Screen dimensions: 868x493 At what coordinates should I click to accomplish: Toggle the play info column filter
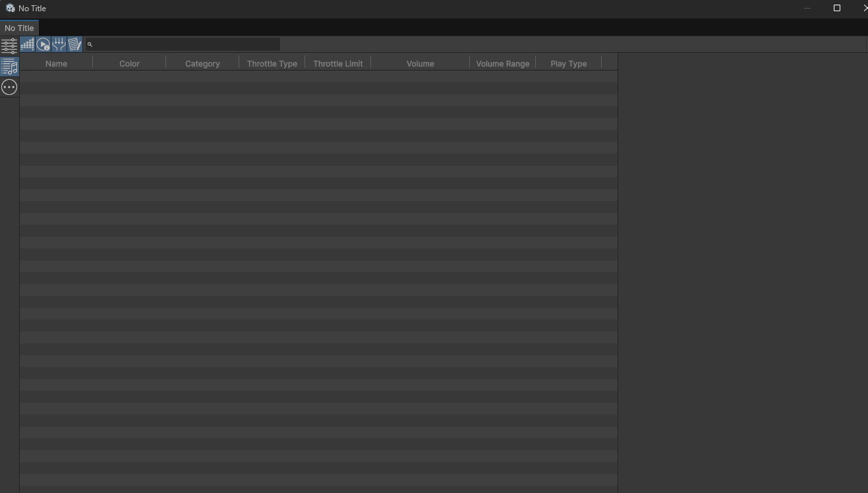[43, 44]
